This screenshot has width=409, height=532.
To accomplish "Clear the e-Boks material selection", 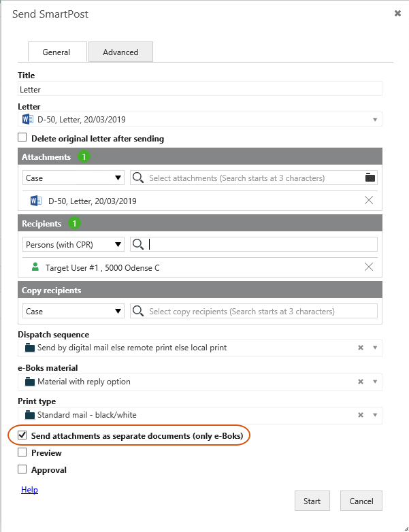I will coord(361,382).
